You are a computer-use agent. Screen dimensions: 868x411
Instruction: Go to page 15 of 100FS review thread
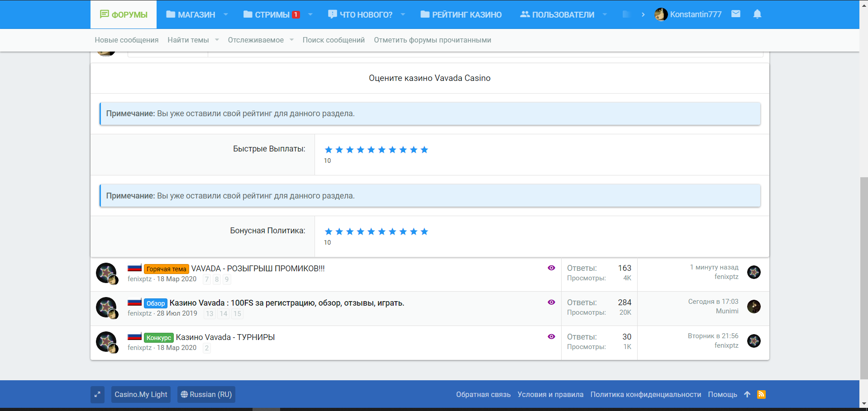pos(237,314)
